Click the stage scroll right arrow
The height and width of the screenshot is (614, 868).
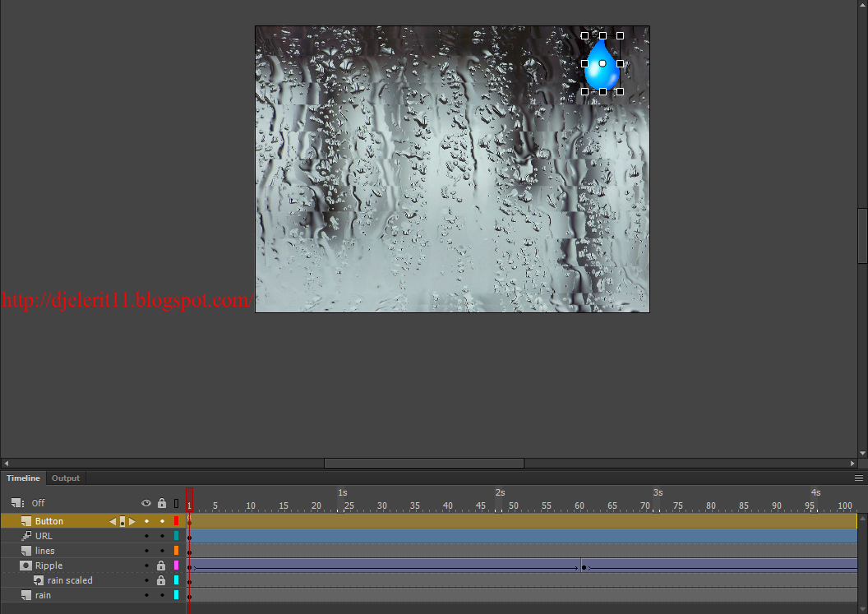852,463
